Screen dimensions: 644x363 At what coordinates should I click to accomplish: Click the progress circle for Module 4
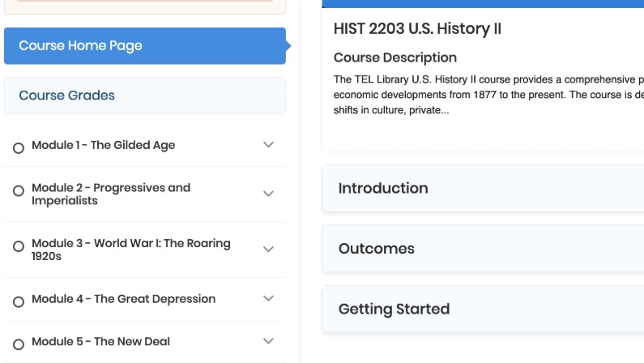pos(18,301)
